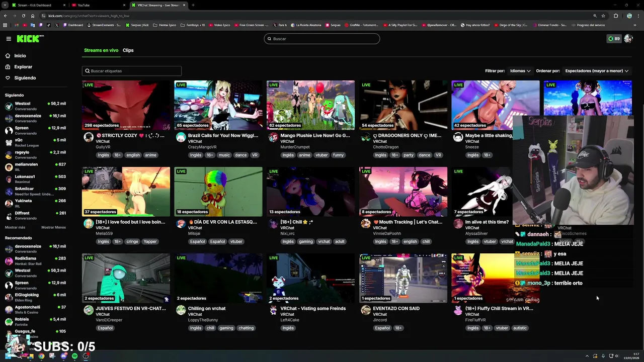Open Westcol in the Siguiendo list
644x362 pixels.
35,106
